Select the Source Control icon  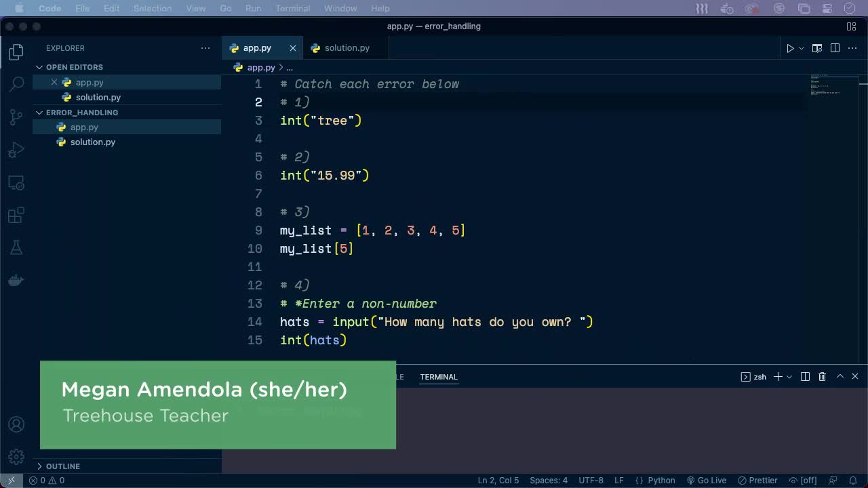point(16,117)
